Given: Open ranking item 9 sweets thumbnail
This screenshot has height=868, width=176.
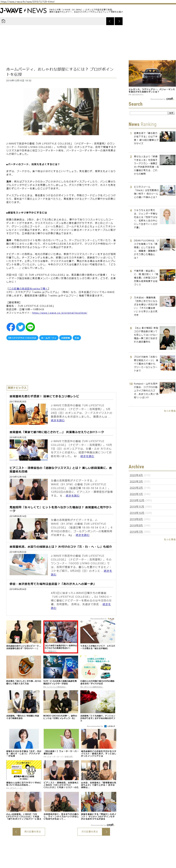Looking at the screenshot, I should [x=167, y=363].
